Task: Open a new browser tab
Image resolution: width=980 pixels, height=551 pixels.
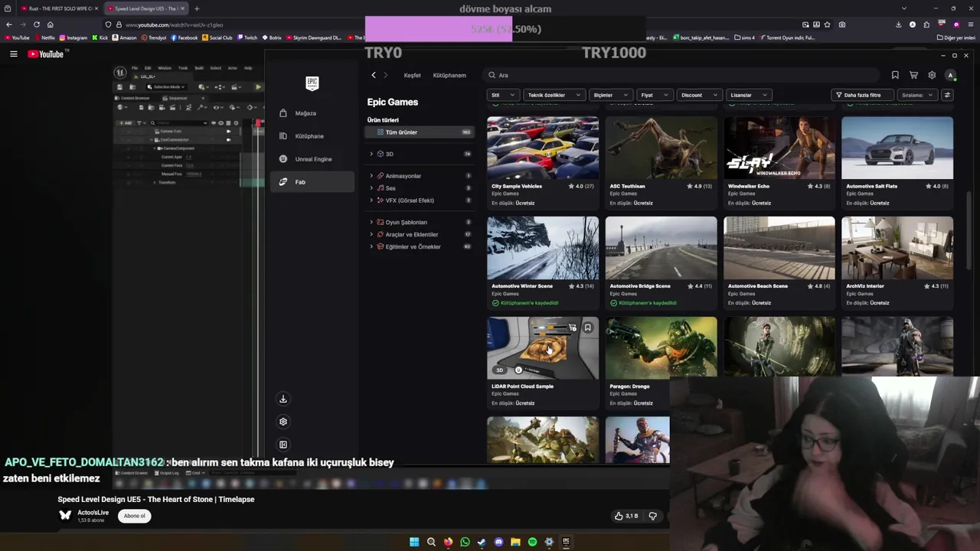Action: pos(197,8)
